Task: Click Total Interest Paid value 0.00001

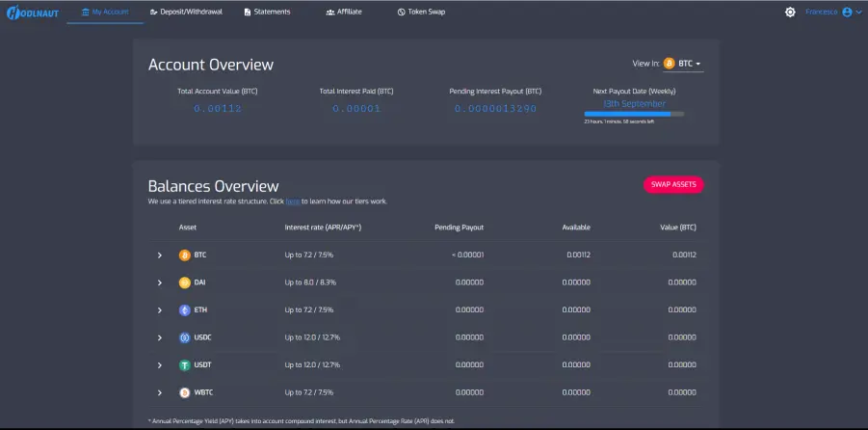Action: click(x=356, y=109)
